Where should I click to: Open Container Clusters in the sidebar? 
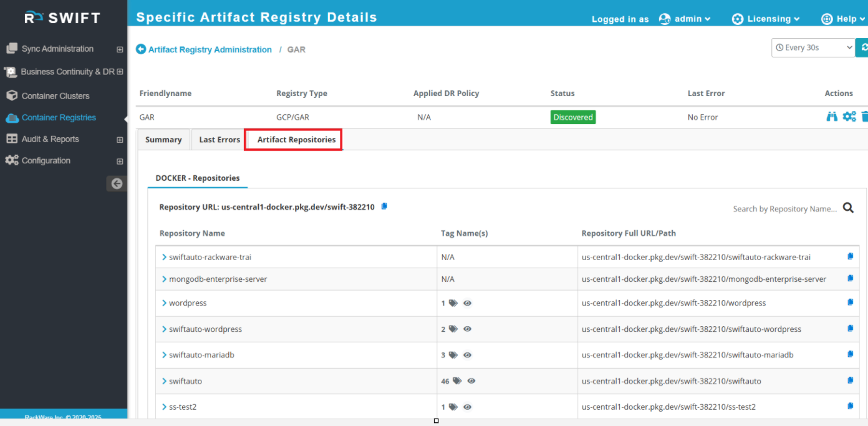point(55,96)
